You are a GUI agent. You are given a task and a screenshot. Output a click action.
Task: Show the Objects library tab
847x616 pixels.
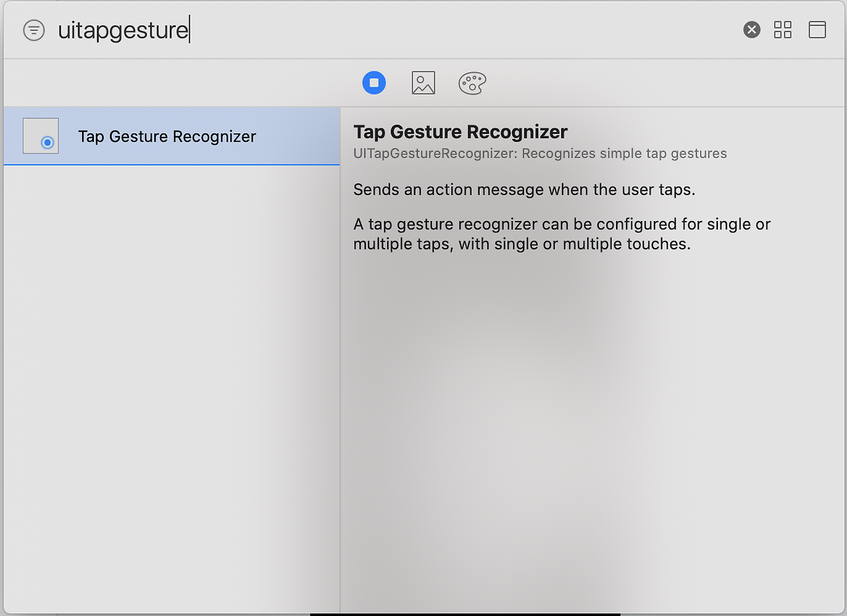[374, 83]
